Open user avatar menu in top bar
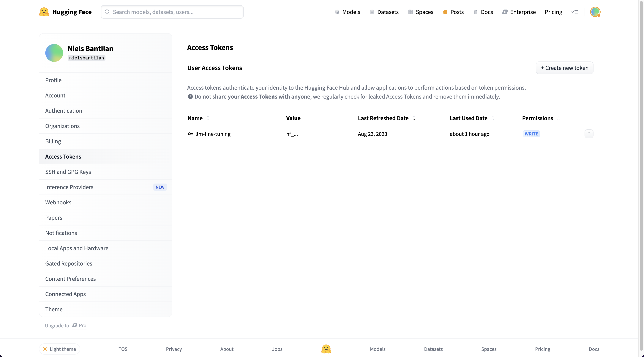The image size is (644, 357). click(x=595, y=12)
